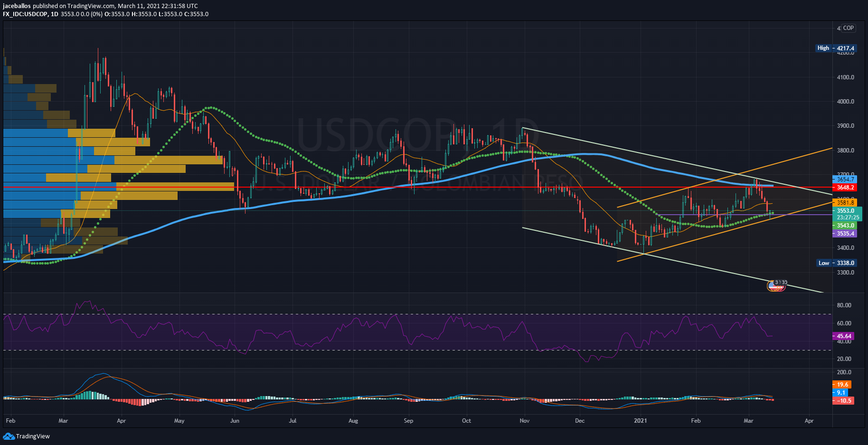Image resolution: width=868 pixels, height=445 pixels.
Task: Click the 3800.0 price scale tick
Action: click(x=846, y=151)
